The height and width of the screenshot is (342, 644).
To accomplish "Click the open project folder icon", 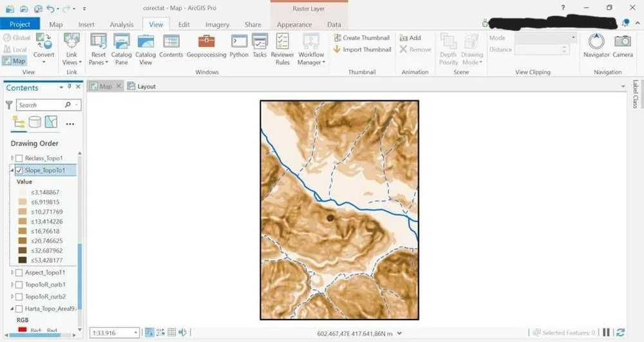I will (x=24, y=8).
